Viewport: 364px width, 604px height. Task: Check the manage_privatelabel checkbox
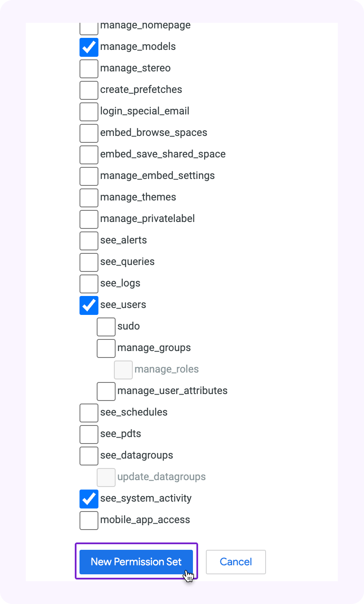[89, 219]
